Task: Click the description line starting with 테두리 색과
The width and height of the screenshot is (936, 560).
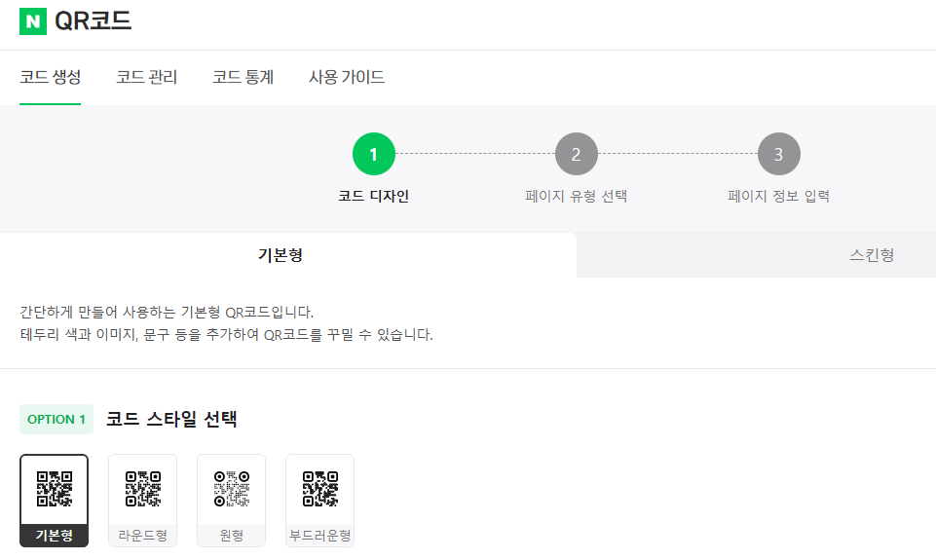Action: 226,334
